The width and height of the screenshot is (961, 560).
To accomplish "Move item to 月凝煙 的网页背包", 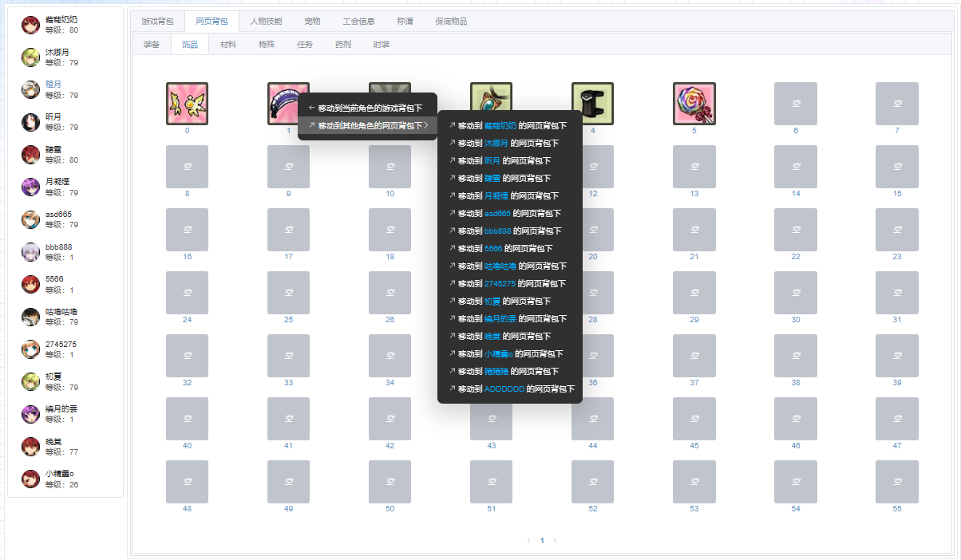I will pos(510,195).
